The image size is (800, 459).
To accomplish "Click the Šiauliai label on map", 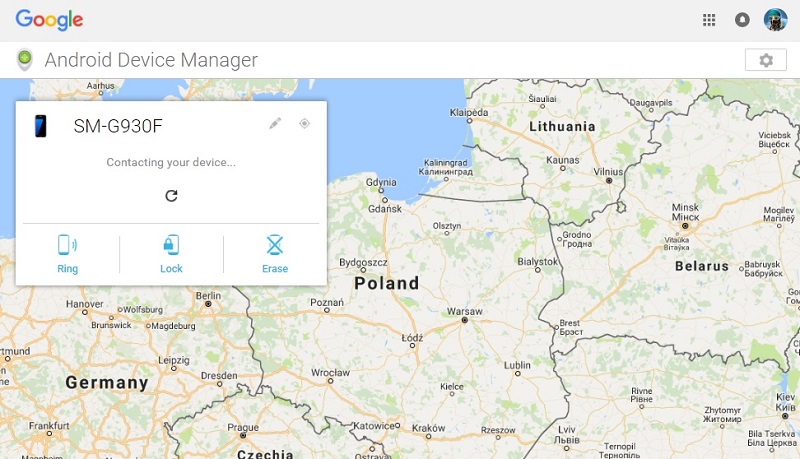I will coord(542,98).
